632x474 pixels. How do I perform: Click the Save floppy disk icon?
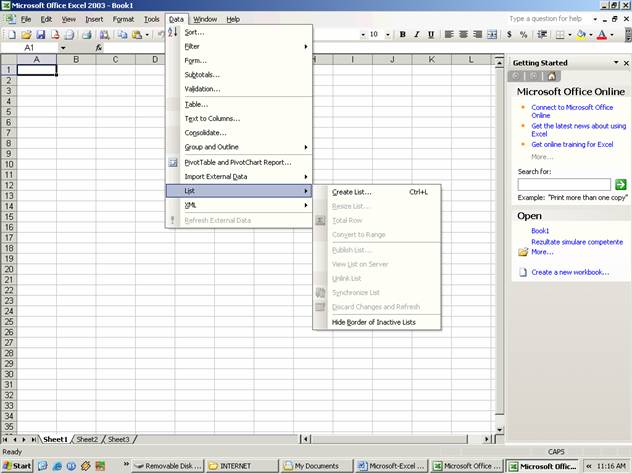(41, 35)
